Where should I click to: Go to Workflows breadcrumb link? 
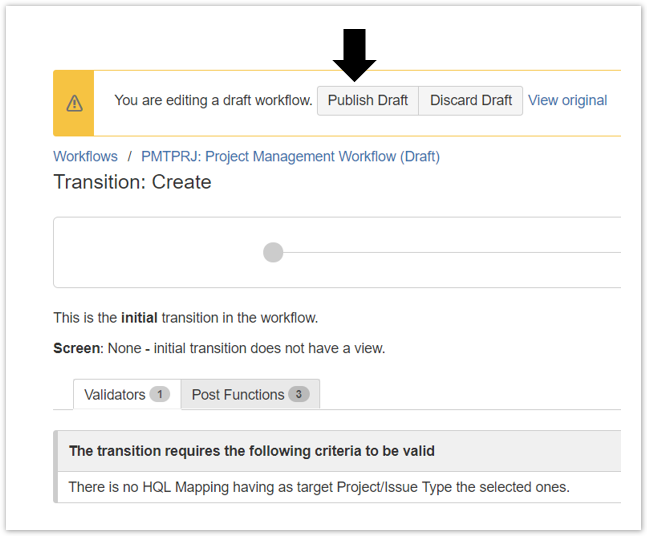click(x=85, y=156)
